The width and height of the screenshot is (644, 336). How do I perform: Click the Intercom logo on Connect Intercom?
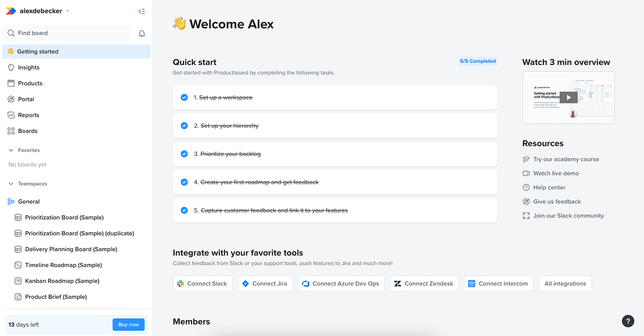[471, 284]
